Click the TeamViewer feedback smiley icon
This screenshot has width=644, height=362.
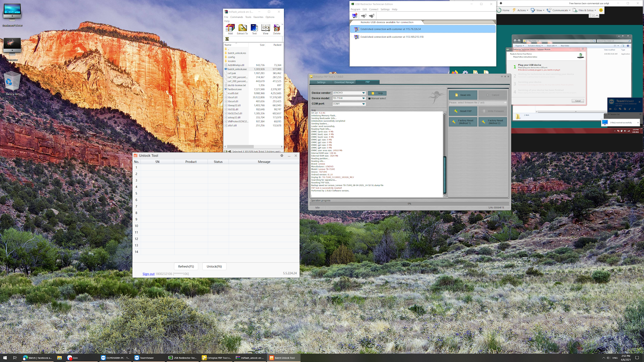[x=601, y=10]
